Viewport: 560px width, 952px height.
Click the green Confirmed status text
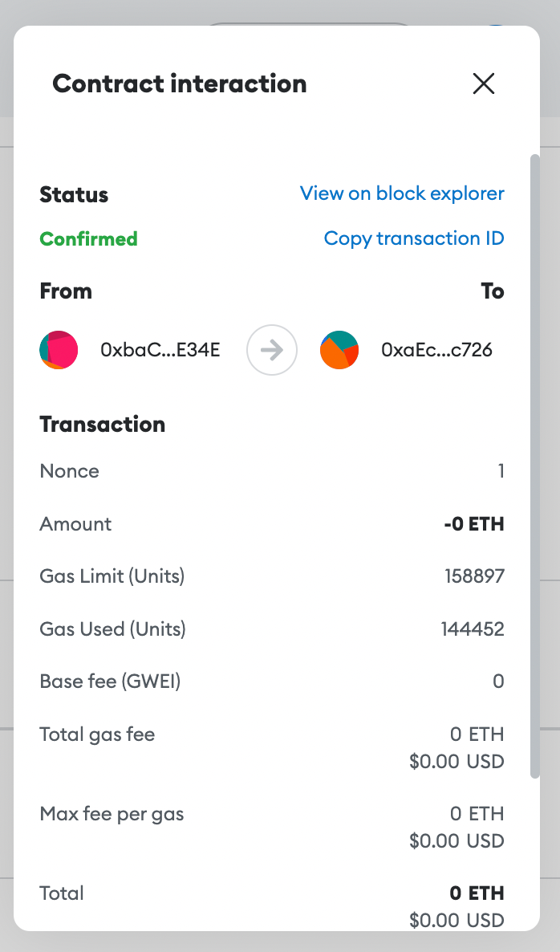[x=88, y=238]
